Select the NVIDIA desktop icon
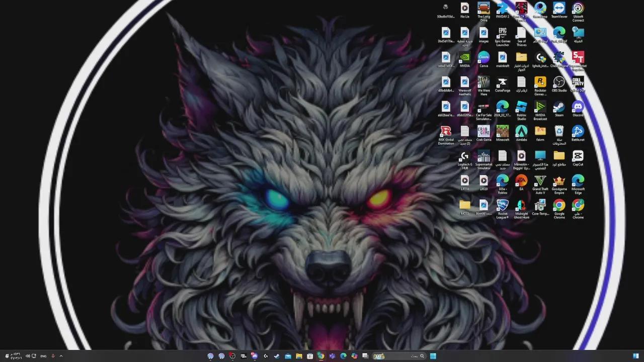Image resolution: width=644 pixels, height=362 pixels. pos(465,59)
